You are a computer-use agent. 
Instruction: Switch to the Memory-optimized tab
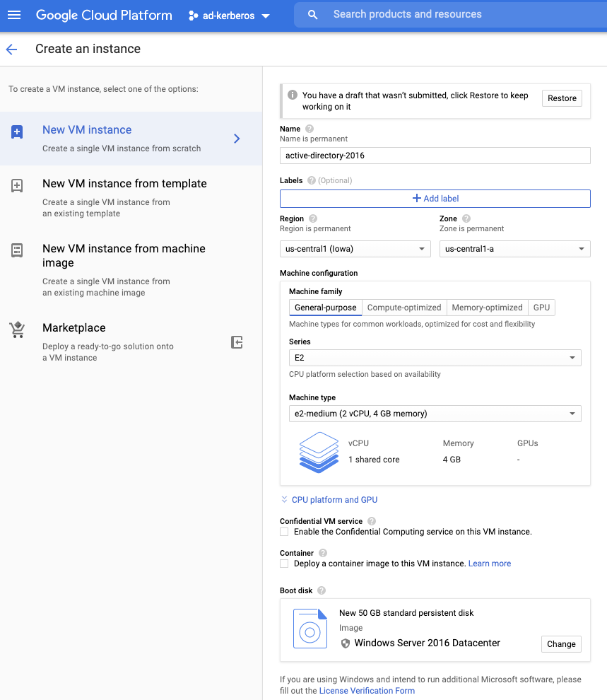click(487, 308)
